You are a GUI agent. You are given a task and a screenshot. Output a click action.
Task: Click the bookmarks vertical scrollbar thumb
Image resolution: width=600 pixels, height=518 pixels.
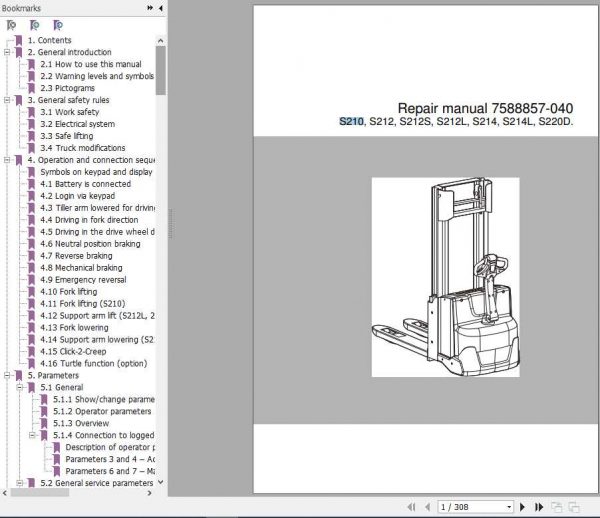click(161, 70)
